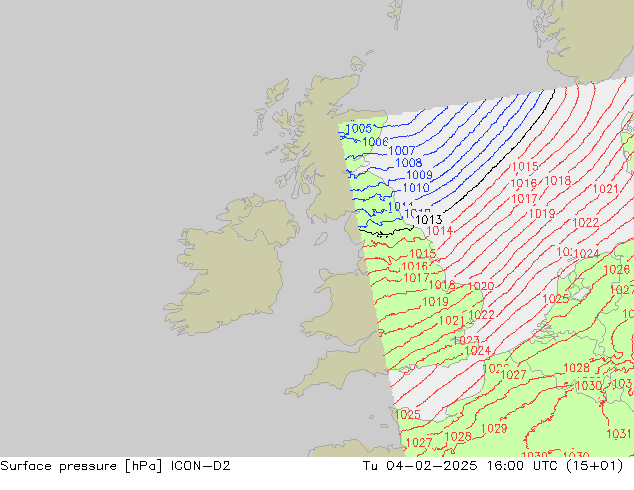Click the 1015 label over the North Sea
Image resolution: width=634 pixels, height=490 pixels.
[x=525, y=167]
